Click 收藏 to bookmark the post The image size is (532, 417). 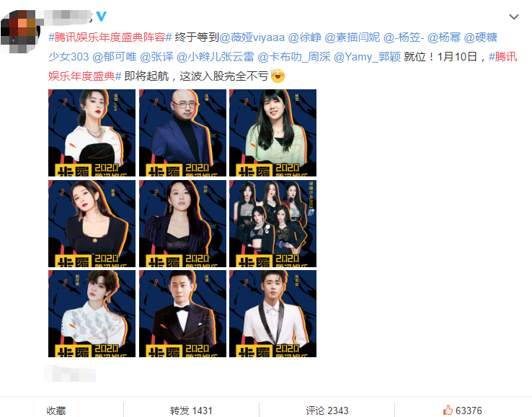[x=56, y=411]
